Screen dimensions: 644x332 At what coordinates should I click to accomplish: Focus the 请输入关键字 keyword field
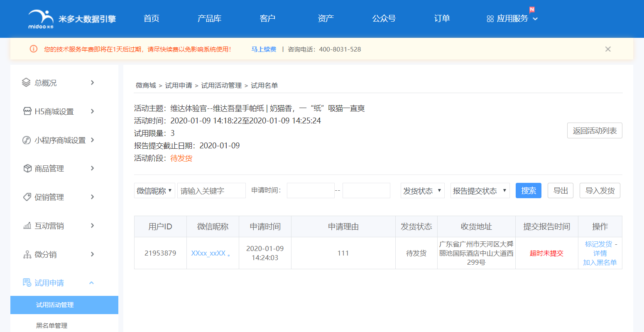[211, 191]
